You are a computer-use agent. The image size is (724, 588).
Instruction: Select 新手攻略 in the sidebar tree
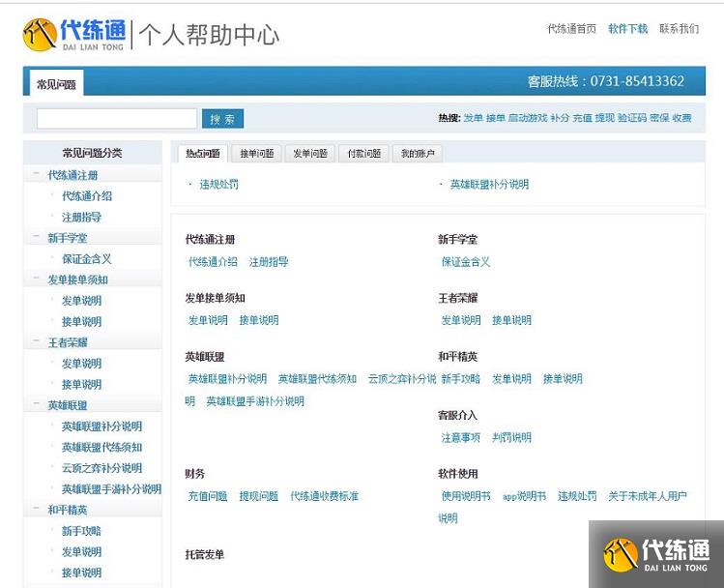tap(81, 531)
